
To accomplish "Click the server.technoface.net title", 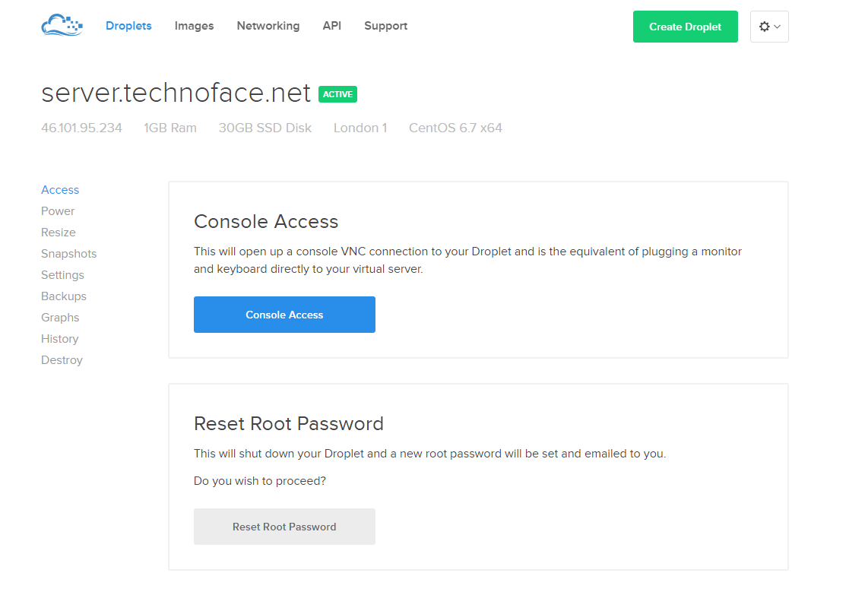I will [x=176, y=93].
